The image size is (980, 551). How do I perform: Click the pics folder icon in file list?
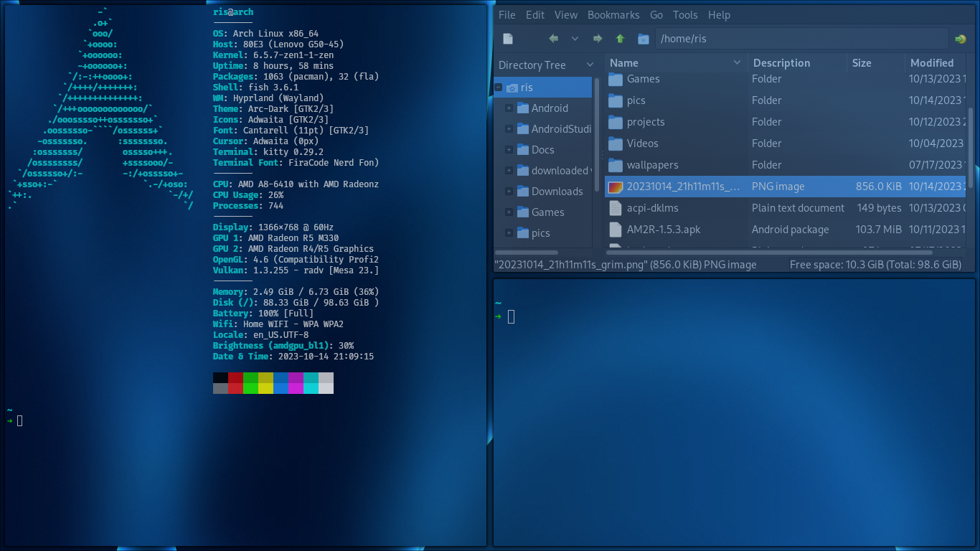[616, 100]
